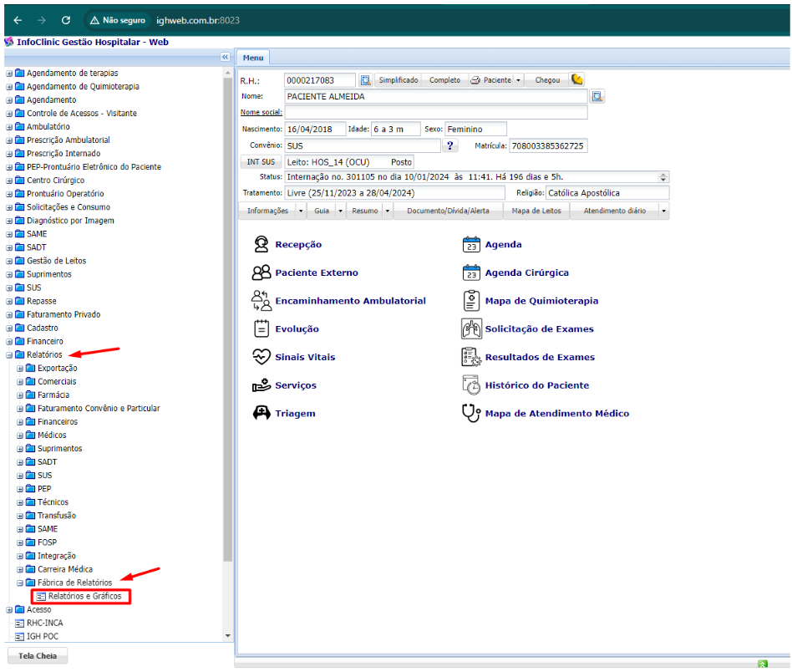Click the sidebar scrollbar down arrow

(228, 635)
